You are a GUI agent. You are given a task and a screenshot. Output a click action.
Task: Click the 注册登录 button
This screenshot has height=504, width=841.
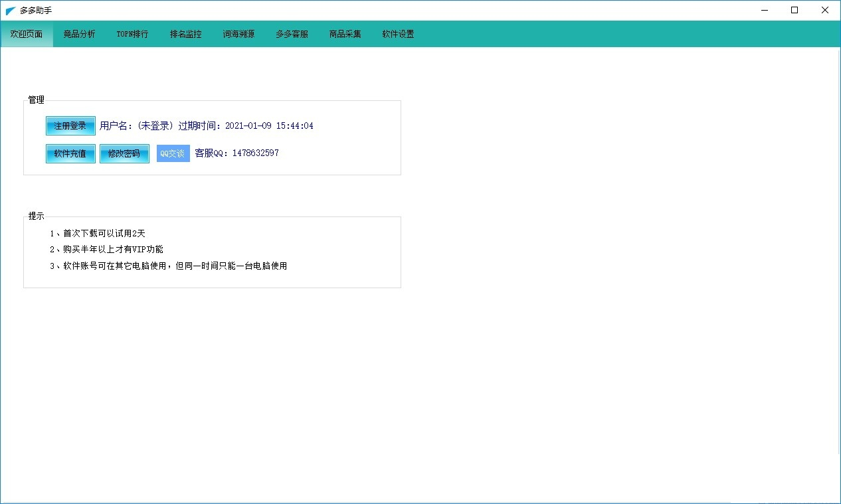pos(70,126)
